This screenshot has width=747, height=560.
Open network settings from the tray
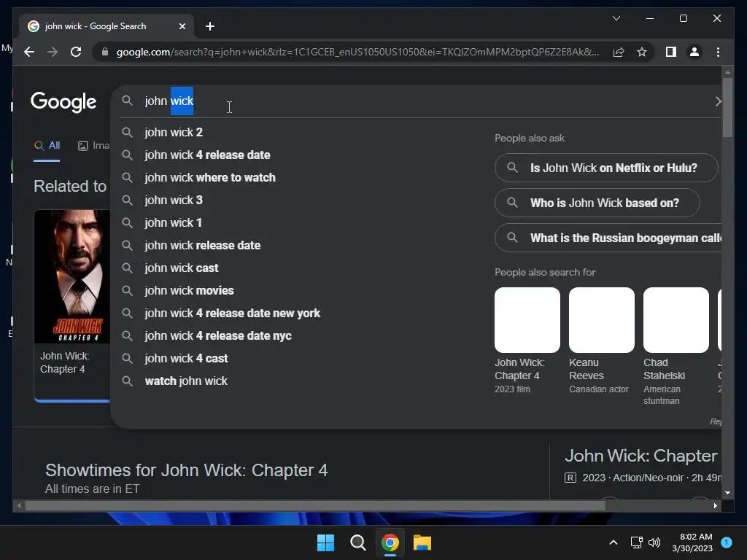[636, 542]
